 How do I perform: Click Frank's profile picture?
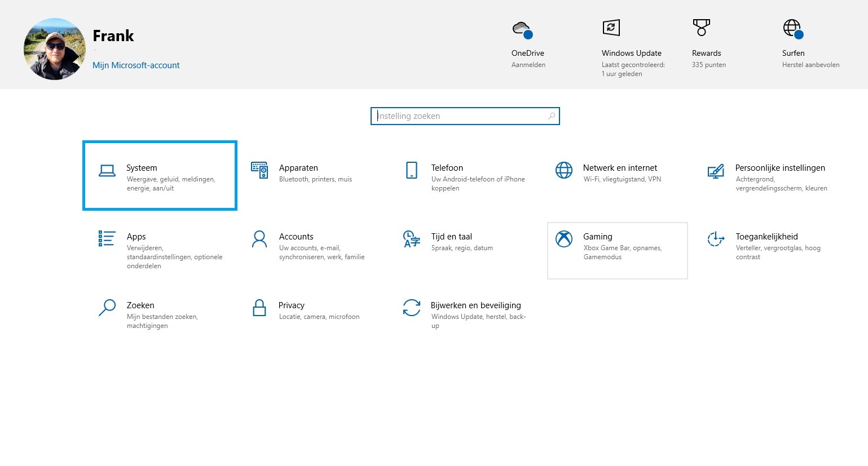point(55,49)
